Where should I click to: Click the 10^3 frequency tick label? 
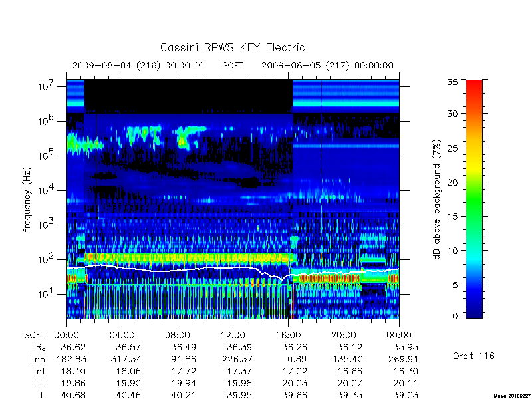click(47, 224)
